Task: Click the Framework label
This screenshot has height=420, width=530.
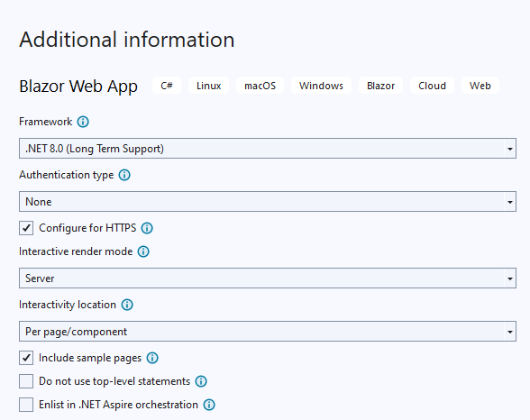Action: (x=45, y=122)
